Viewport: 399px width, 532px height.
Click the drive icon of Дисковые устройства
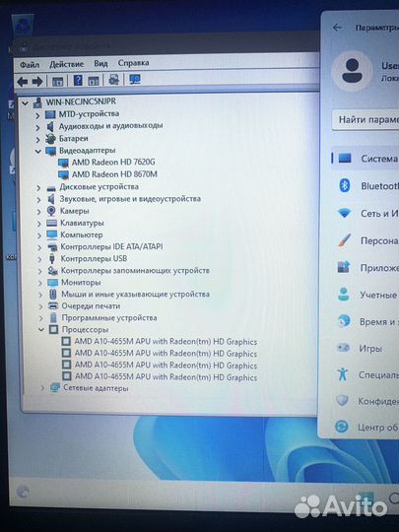coord(51,188)
